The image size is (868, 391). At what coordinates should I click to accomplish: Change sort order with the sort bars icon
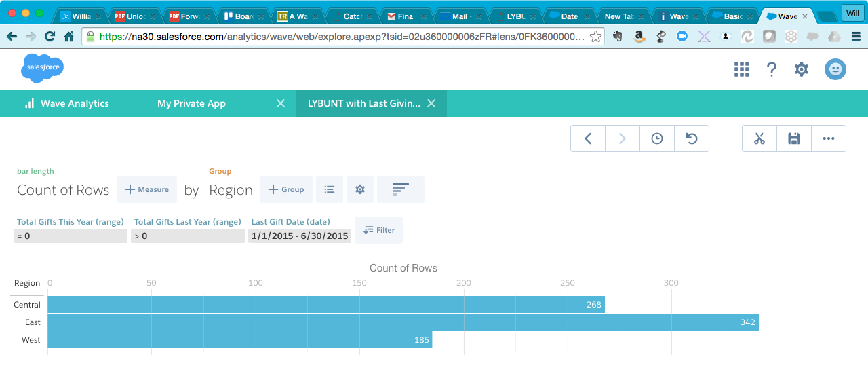point(400,189)
